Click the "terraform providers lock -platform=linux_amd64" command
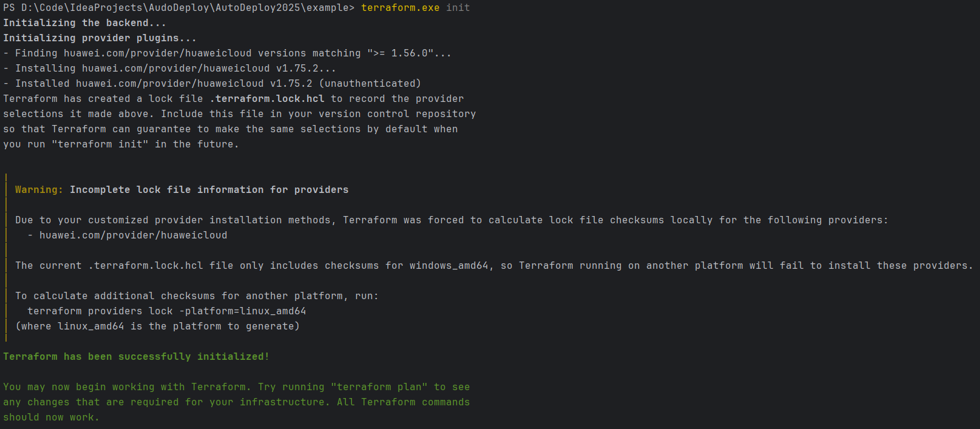The image size is (980, 429). point(166,311)
